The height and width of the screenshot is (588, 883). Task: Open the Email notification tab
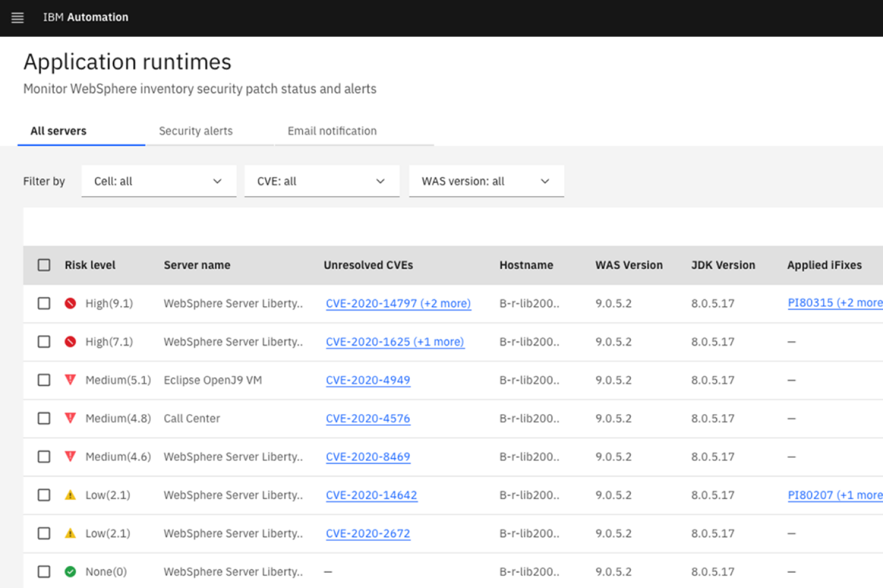coord(331,131)
